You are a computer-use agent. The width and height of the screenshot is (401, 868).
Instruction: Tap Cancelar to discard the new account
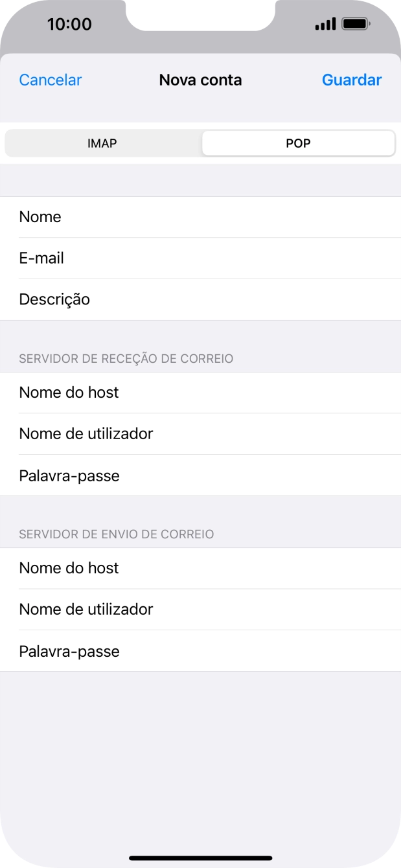pos(50,80)
